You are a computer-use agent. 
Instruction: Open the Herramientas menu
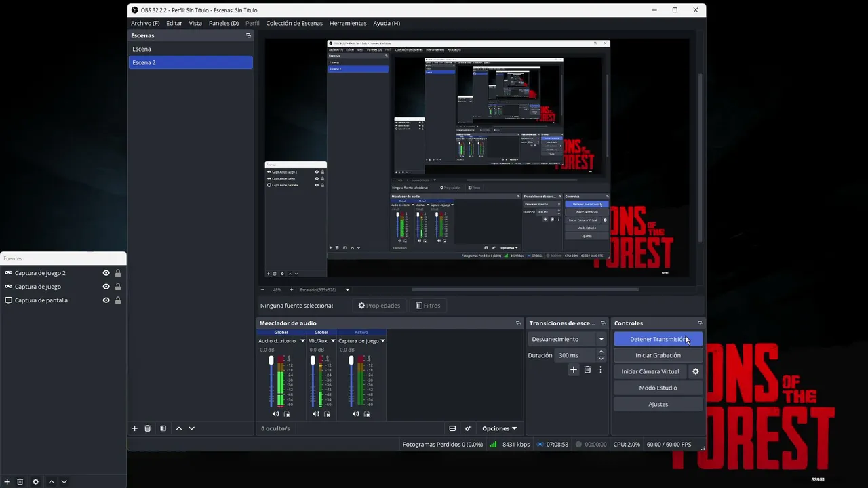click(x=348, y=23)
